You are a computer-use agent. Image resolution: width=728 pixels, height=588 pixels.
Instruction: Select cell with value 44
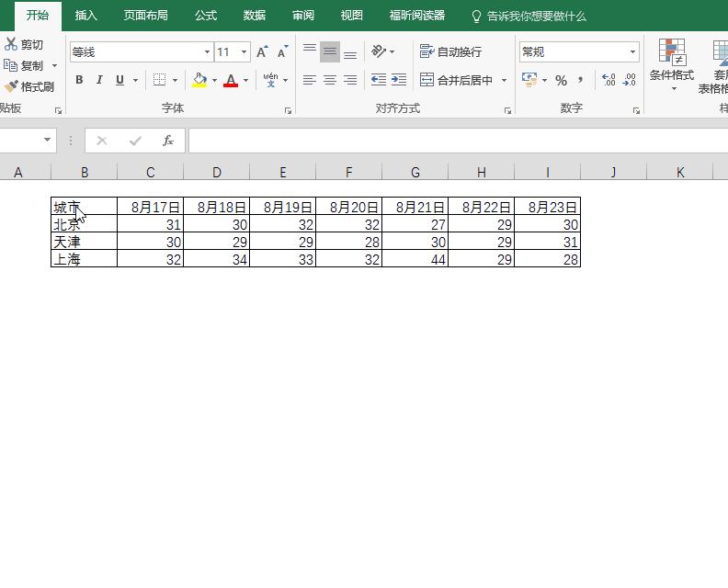(415, 258)
